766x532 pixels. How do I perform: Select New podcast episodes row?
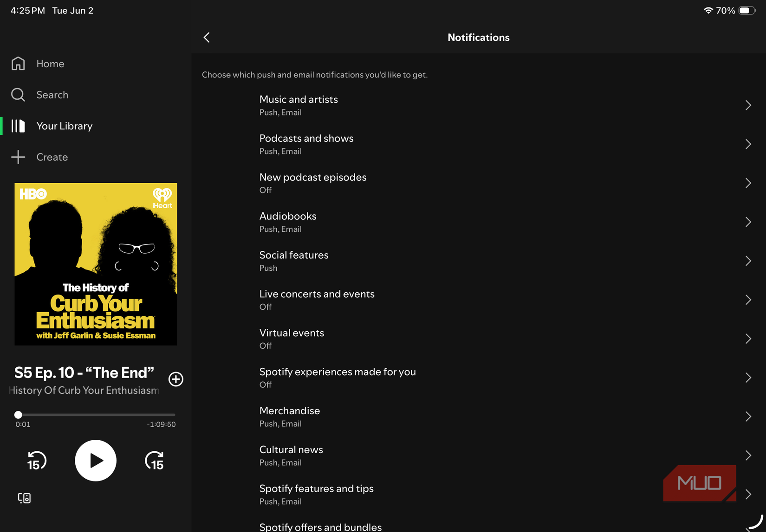pos(479,183)
